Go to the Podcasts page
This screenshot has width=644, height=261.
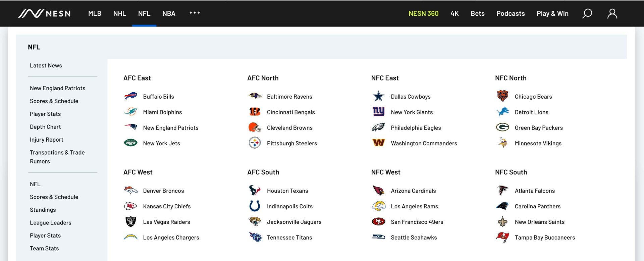511,13
